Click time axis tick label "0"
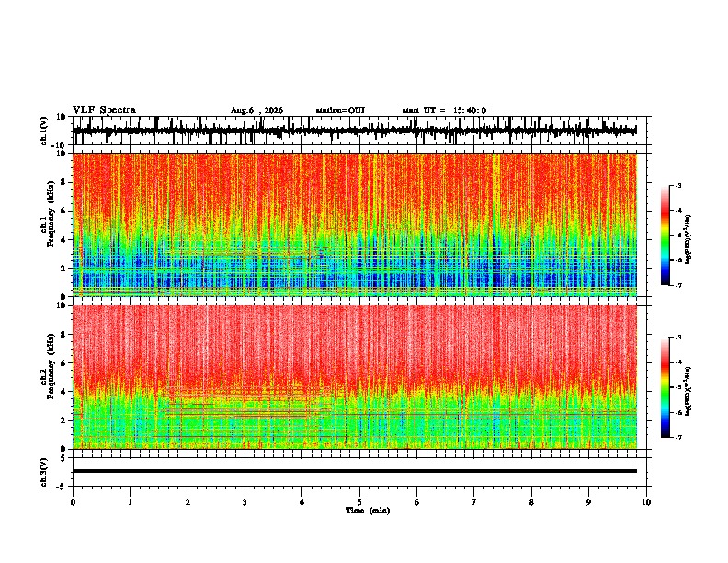Viewport: 728px width, 563px height. [x=73, y=502]
